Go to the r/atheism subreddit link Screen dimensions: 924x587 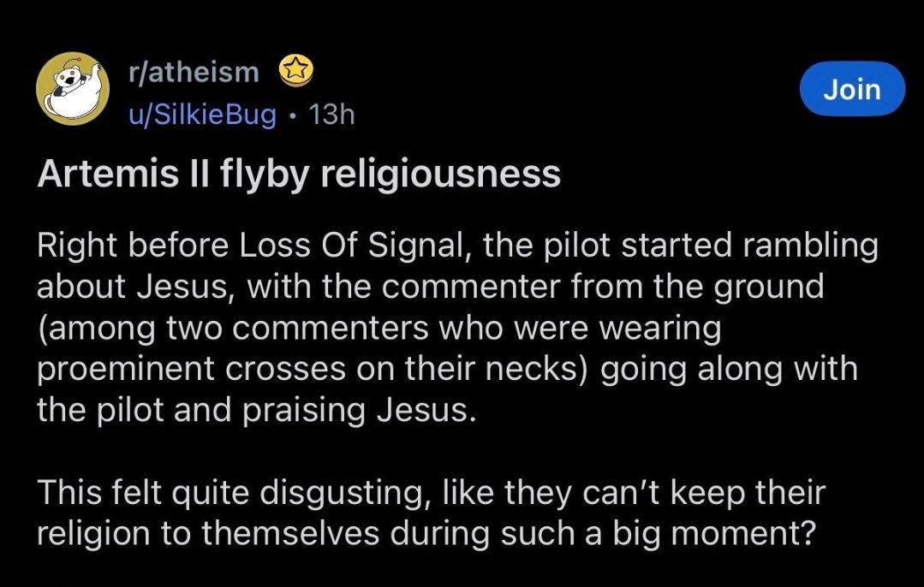(192, 73)
